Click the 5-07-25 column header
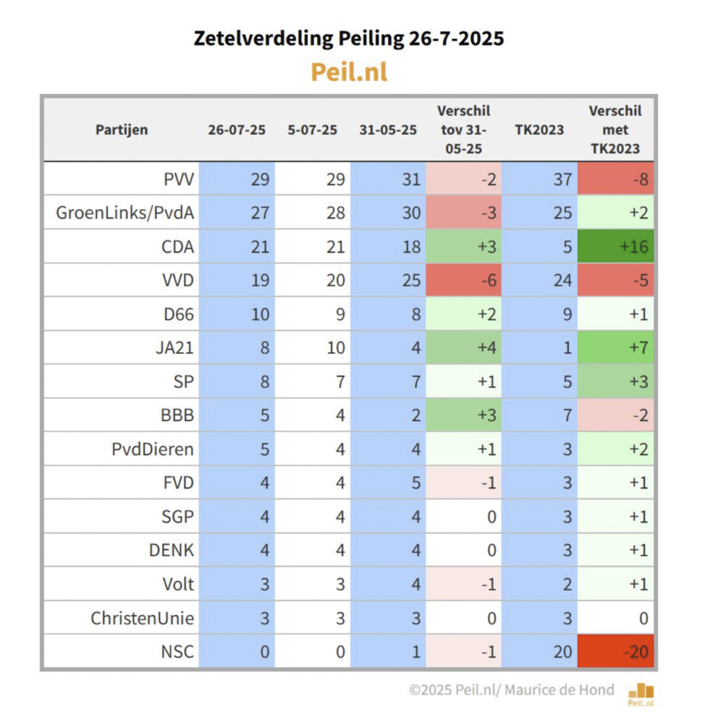This screenshot has height=728, width=708. pos(313,129)
